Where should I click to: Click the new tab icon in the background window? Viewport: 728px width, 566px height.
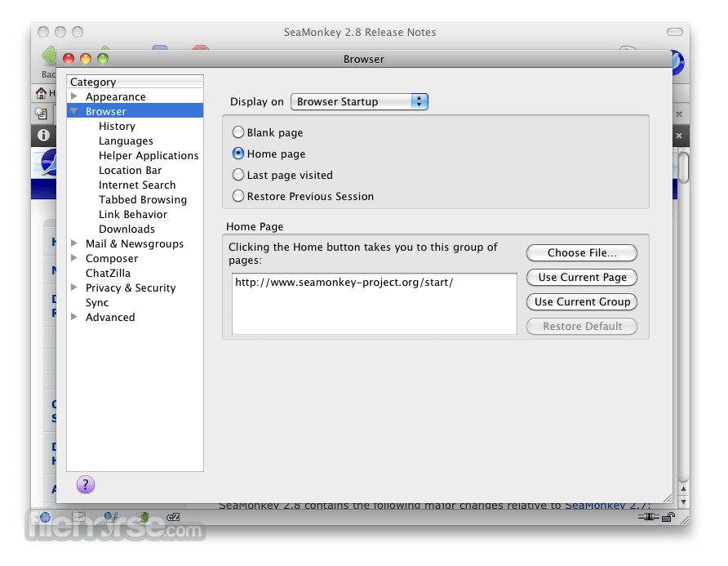pyautogui.click(x=41, y=113)
